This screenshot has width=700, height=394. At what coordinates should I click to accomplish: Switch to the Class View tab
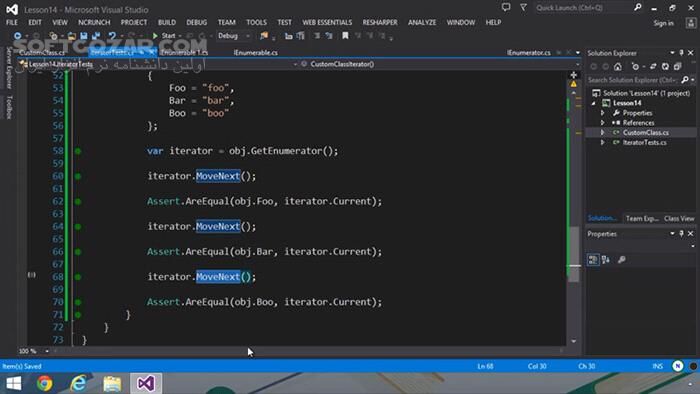pyautogui.click(x=679, y=219)
